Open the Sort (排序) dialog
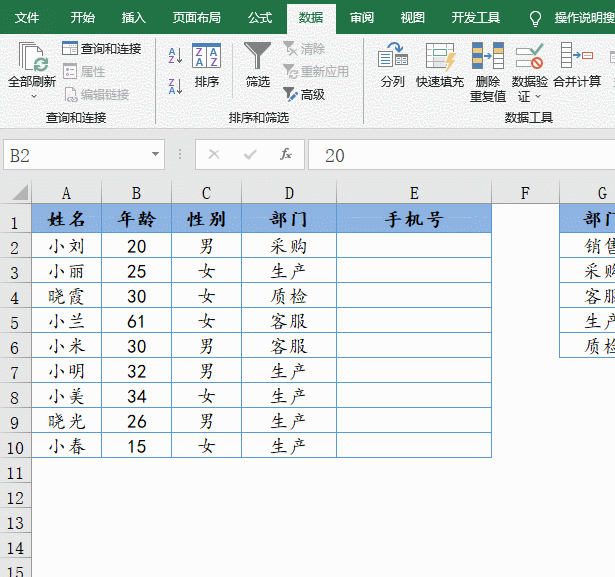 click(x=206, y=65)
